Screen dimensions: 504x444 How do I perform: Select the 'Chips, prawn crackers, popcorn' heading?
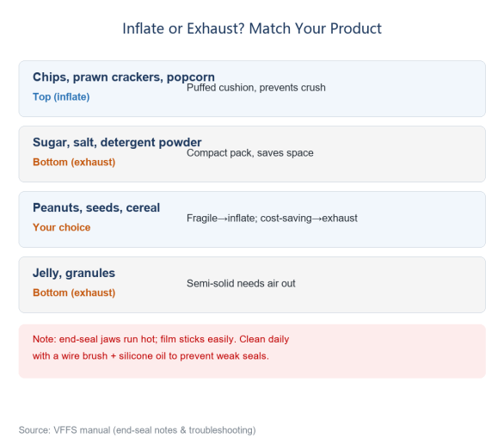pyautogui.click(x=124, y=77)
